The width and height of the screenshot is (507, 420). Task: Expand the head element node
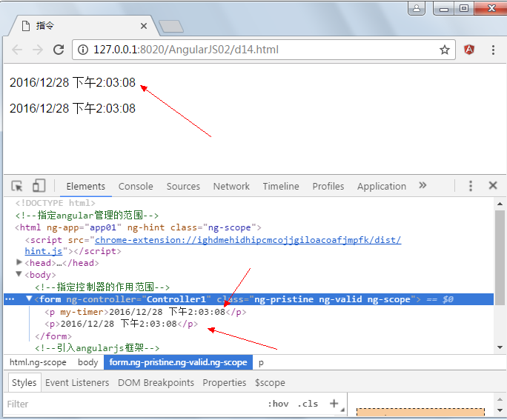coord(20,263)
